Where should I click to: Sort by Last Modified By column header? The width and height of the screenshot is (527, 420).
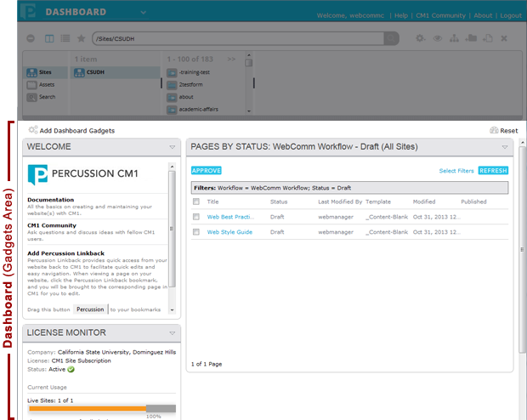pos(340,201)
